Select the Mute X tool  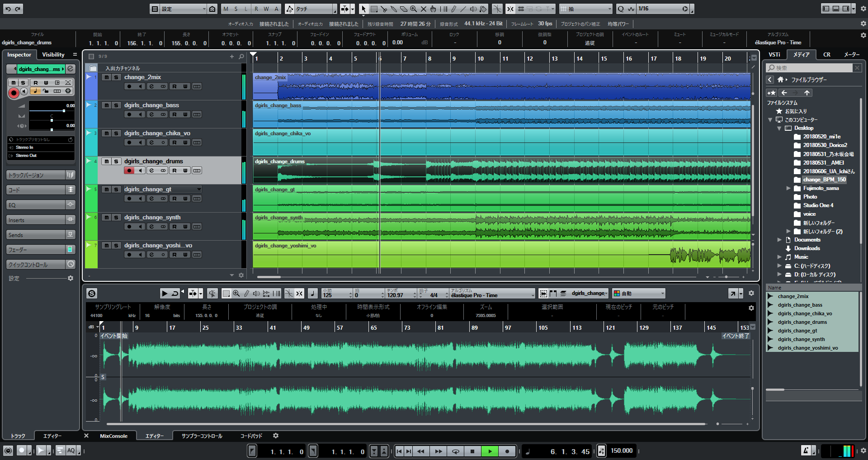pos(424,9)
